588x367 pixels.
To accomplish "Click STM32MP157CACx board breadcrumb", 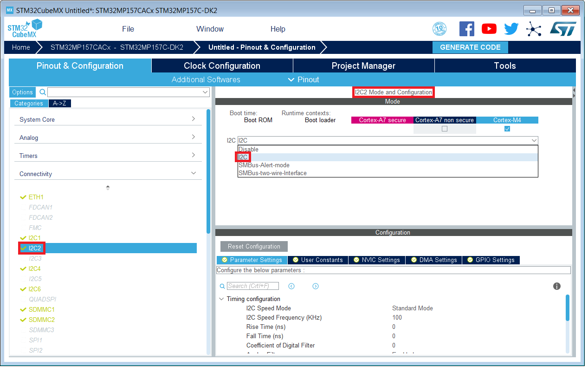I will pos(116,47).
